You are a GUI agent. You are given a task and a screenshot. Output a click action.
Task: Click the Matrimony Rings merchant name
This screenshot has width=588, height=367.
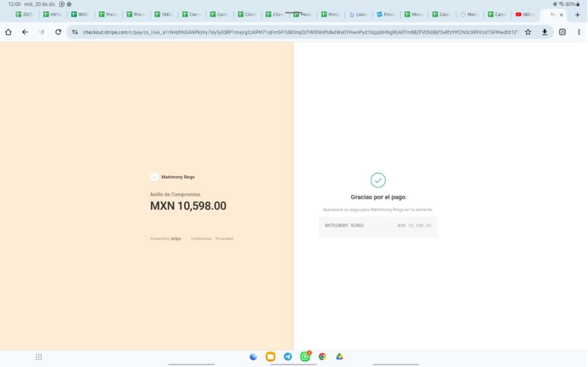coord(178,177)
